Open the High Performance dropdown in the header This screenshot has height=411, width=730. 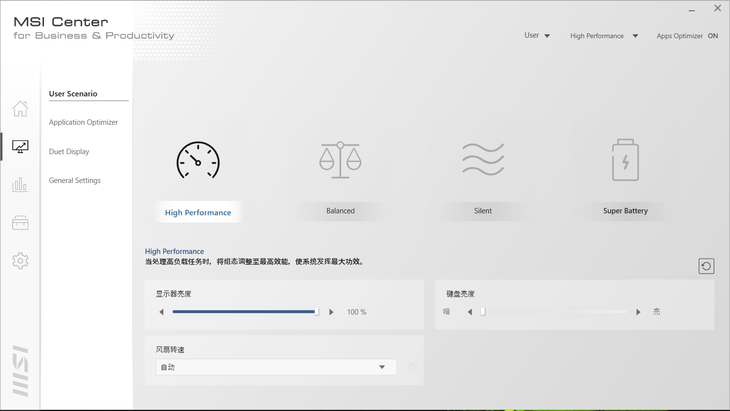[x=604, y=36]
